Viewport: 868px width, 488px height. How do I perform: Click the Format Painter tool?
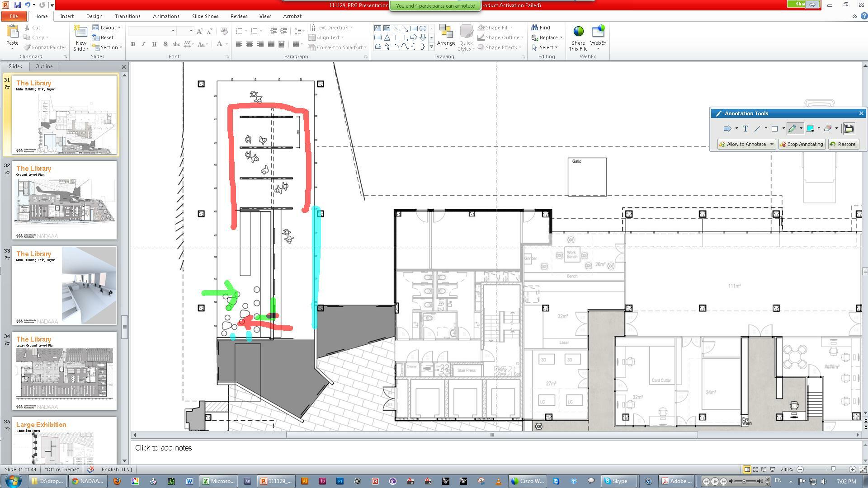[x=45, y=47]
